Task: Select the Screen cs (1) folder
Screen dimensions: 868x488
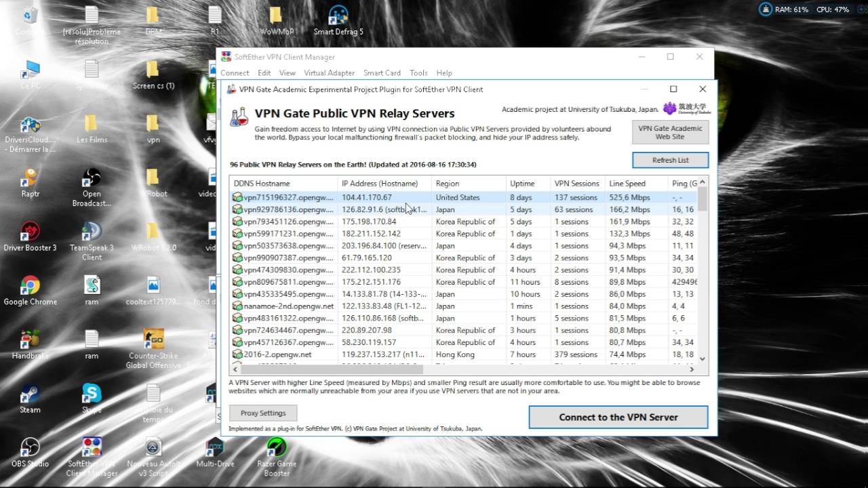Action: 153,75
